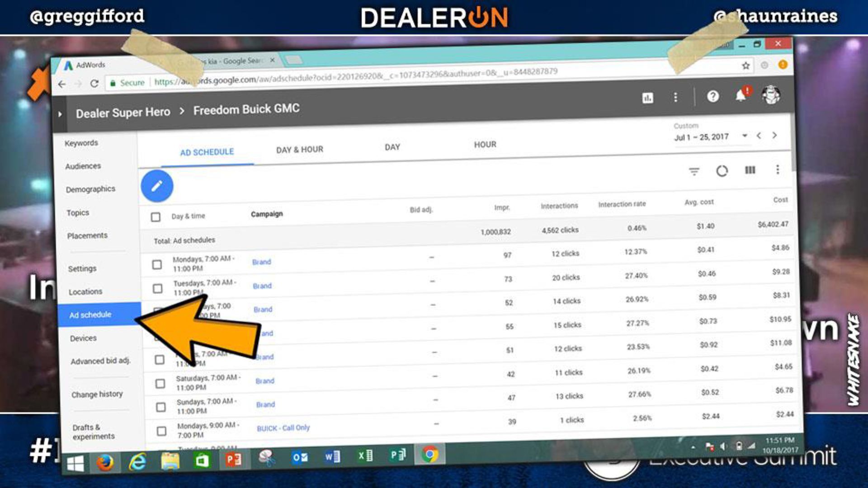Screen dimensions: 868x488
Task: Open Devices in the sidebar
Action: pyautogui.click(x=83, y=338)
